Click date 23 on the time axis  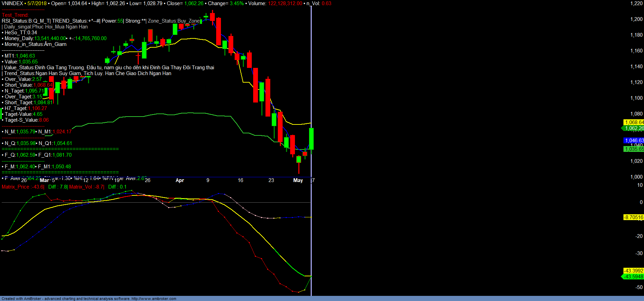(271, 180)
